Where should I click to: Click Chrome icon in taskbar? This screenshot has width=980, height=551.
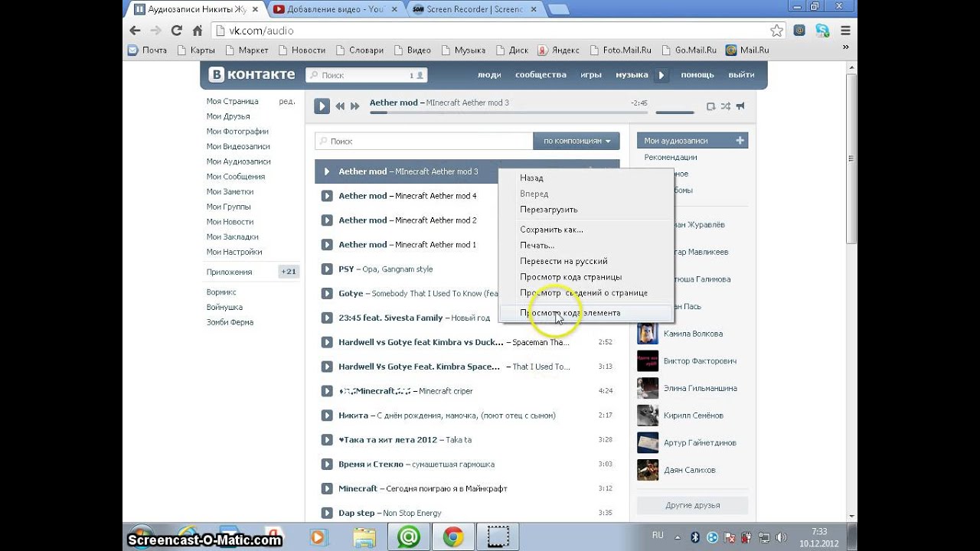452,538
